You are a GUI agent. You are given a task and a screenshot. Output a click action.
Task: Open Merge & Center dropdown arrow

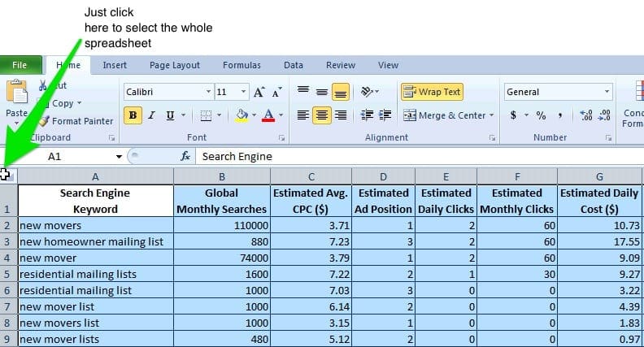coord(492,116)
